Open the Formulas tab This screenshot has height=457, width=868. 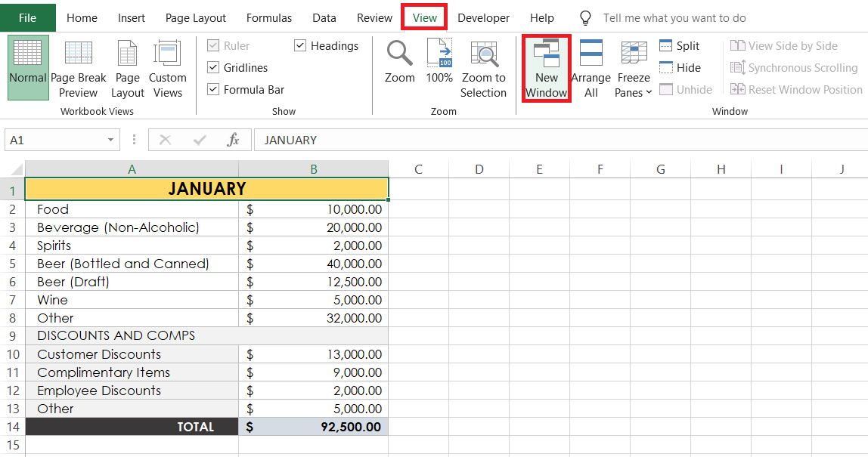coord(269,17)
